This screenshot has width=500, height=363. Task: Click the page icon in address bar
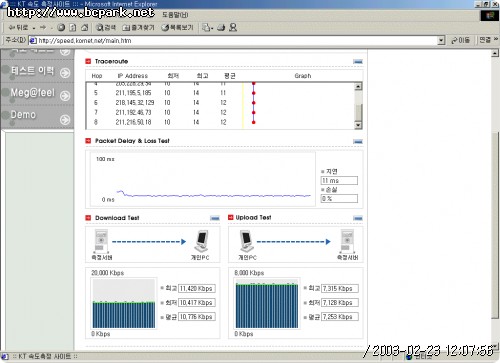[33, 41]
